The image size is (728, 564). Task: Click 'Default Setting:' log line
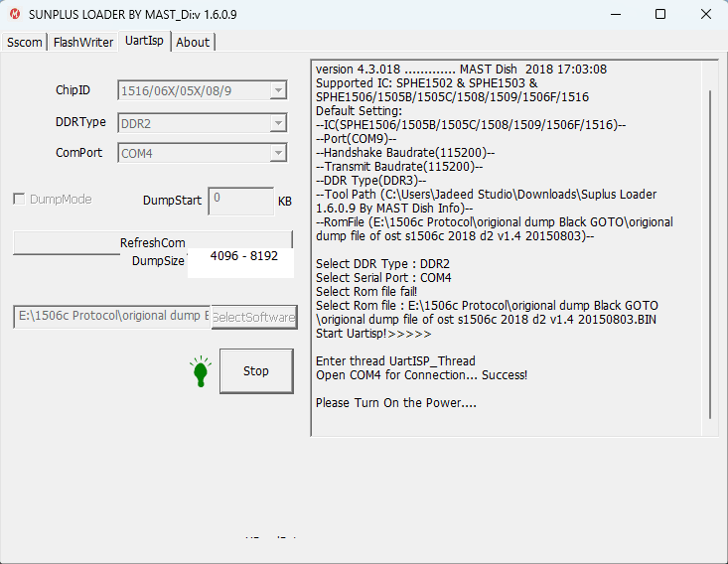tap(359, 110)
